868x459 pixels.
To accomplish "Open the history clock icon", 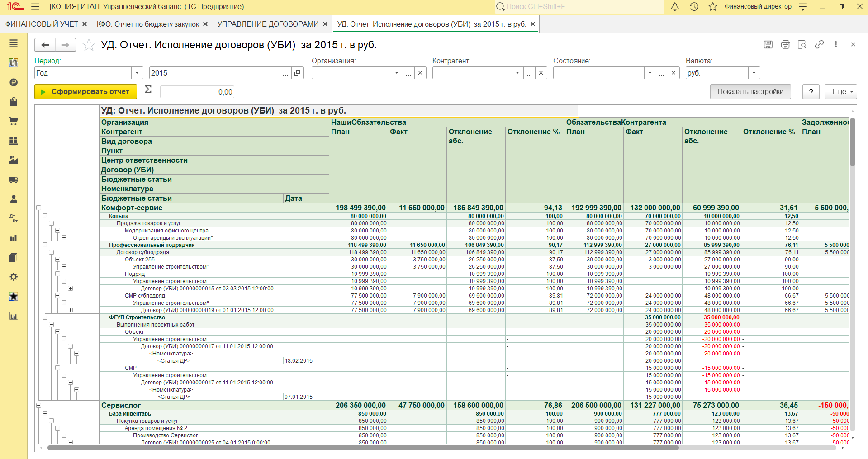I will click(x=694, y=7).
